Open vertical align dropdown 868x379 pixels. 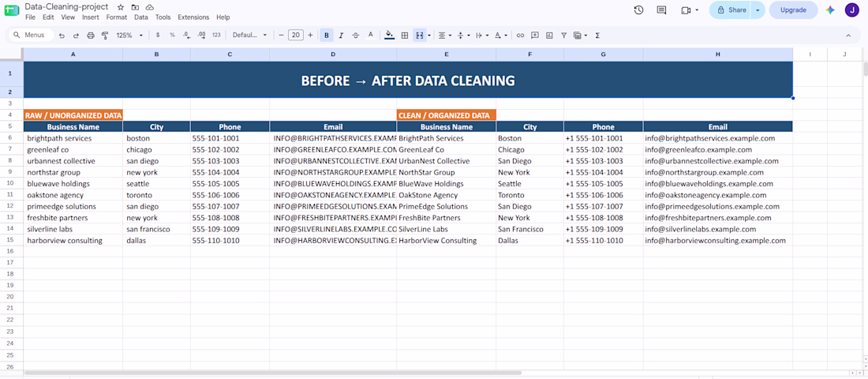coord(462,35)
